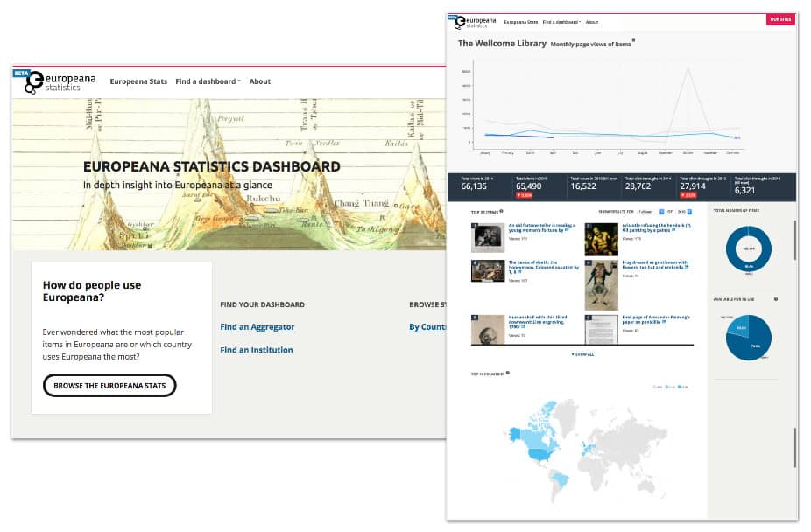Viewport: 811px width, 532px height.
Task: Click the Europeana logo in the Wellcome Library dashboard window
Action: click(476, 22)
